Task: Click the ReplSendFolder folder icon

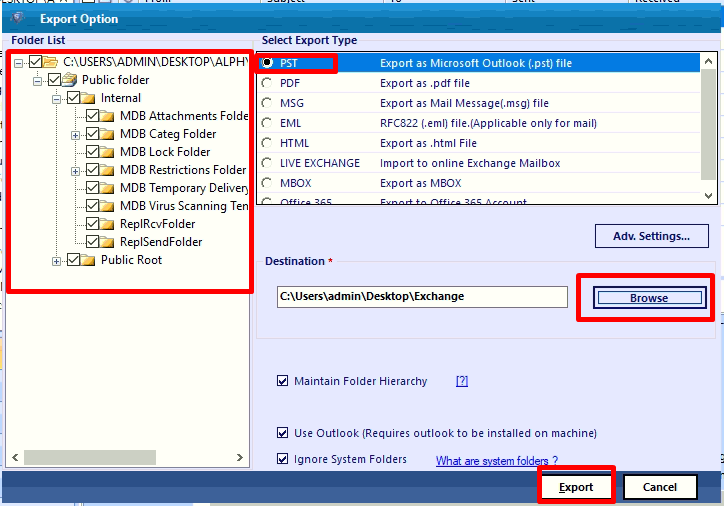Action: click(107, 242)
